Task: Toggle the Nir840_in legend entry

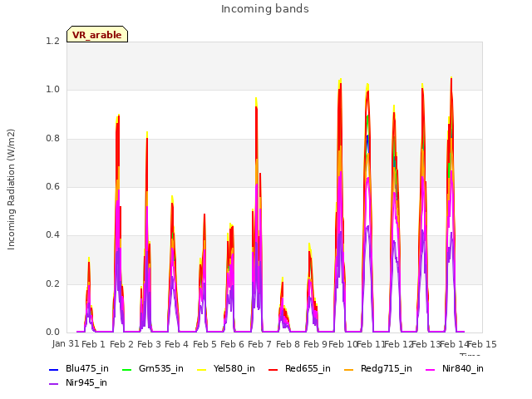Action: pyautogui.click(x=455, y=368)
